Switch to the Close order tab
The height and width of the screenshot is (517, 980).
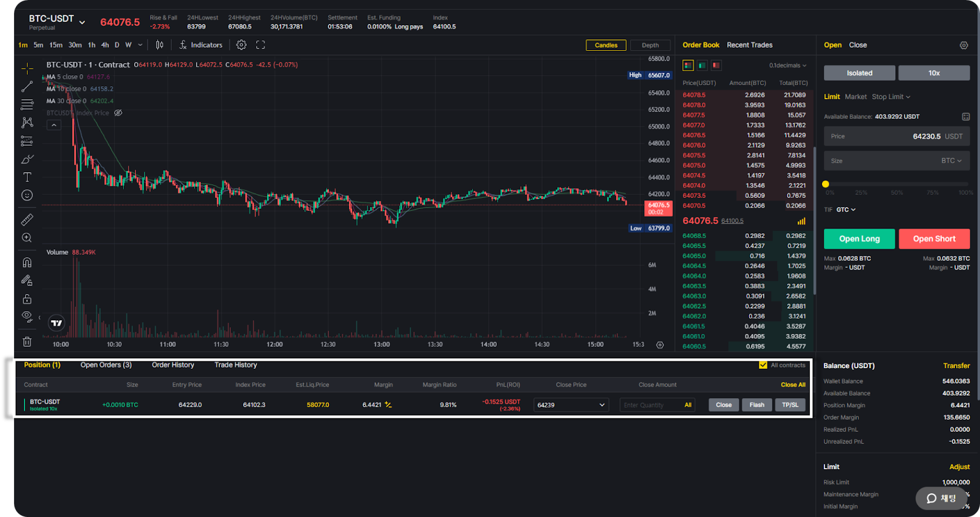pyautogui.click(x=858, y=45)
